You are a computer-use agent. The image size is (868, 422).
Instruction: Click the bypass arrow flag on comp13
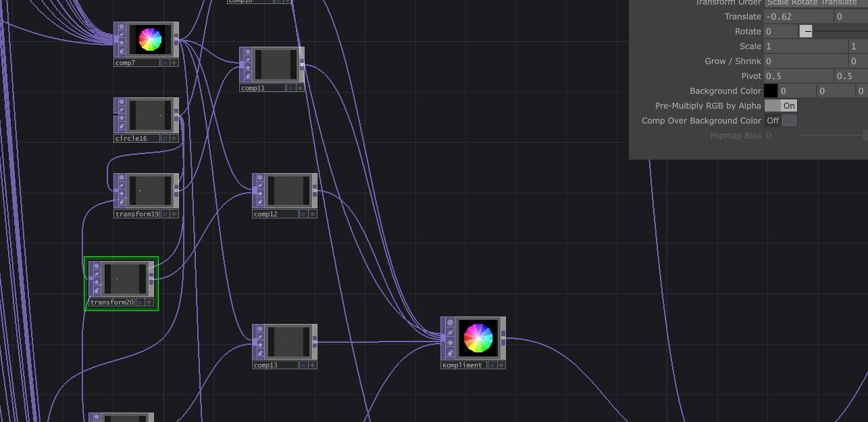pos(261,345)
